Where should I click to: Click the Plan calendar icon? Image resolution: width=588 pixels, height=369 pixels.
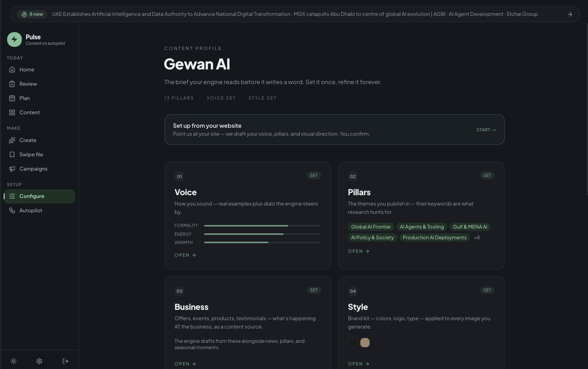coord(12,98)
